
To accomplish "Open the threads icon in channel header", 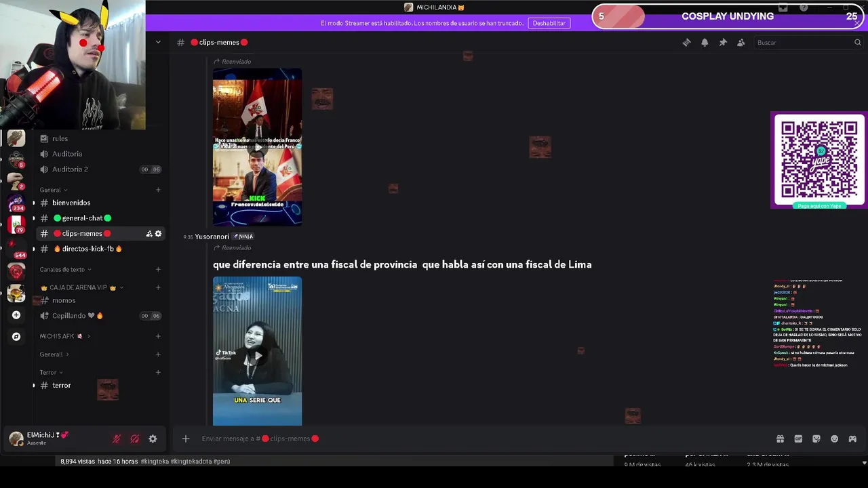I will click(686, 42).
